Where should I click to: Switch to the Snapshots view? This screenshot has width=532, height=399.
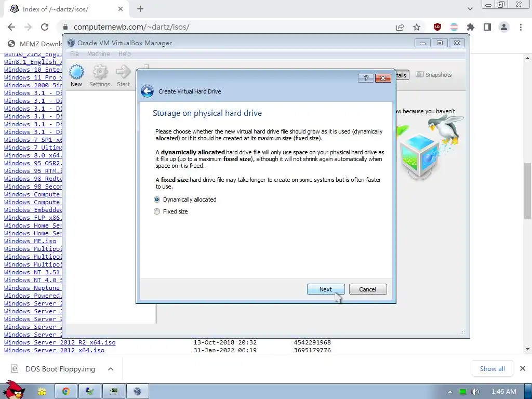[434, 75]
